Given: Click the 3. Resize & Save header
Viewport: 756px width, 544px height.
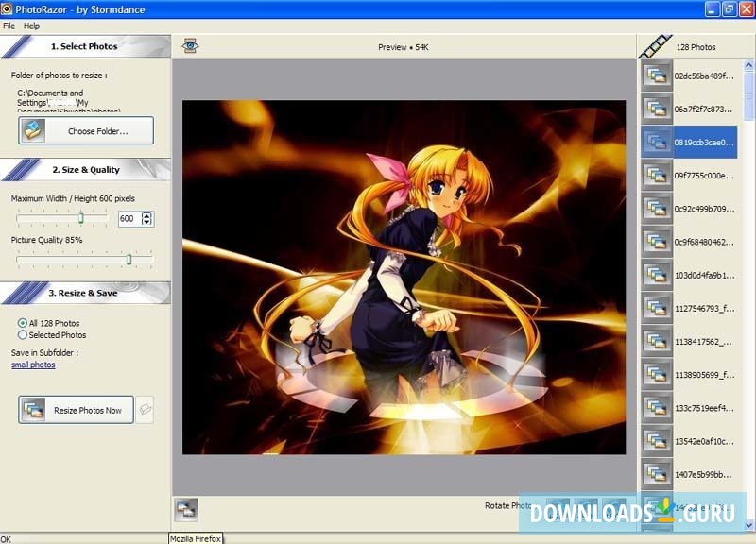Looking at the screenshot, I should pos(83,293).
